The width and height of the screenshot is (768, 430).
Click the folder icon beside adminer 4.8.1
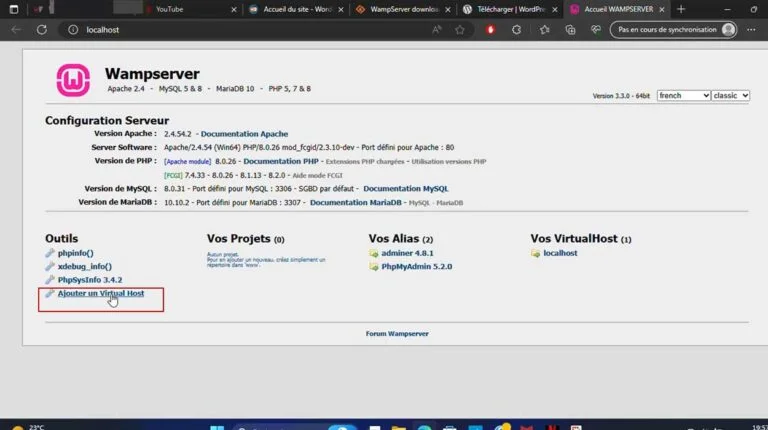(x=374, y=253)
